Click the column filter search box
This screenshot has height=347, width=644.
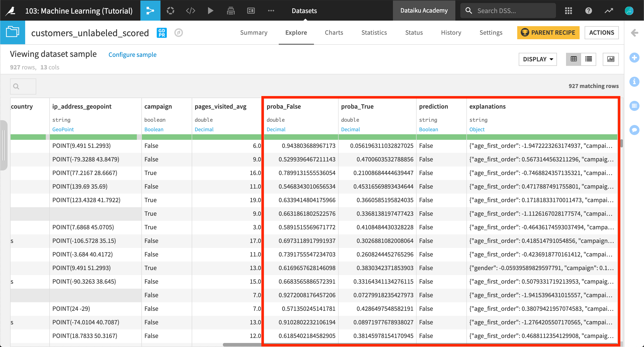tap(23, 86)
